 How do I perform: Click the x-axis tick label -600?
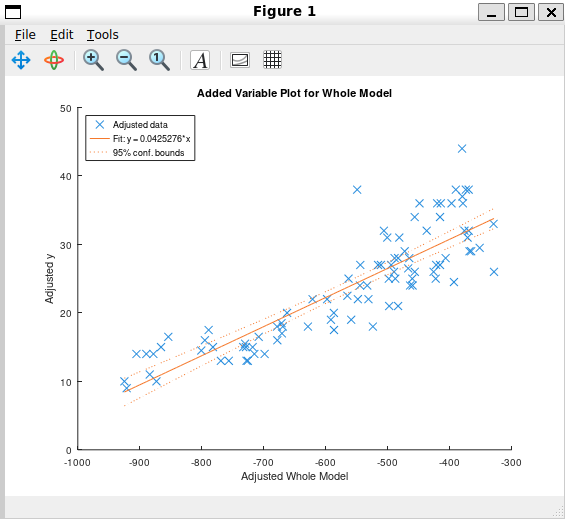(325, 462)
